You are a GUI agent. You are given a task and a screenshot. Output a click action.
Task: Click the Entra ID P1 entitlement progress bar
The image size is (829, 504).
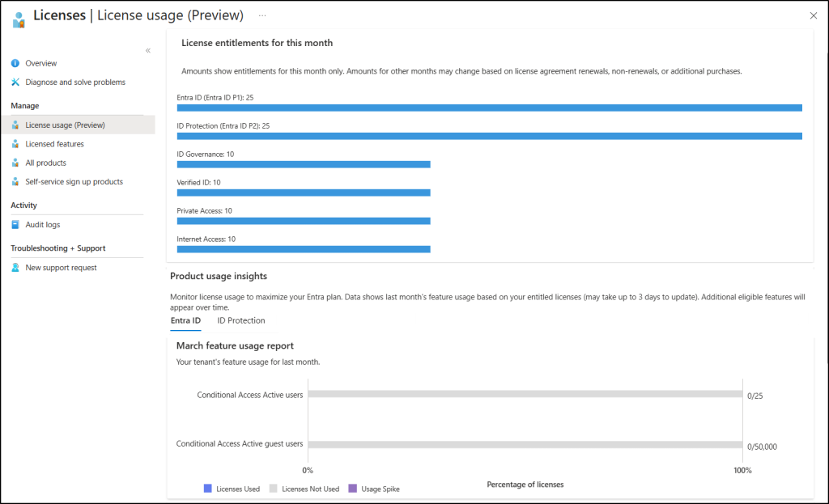(489, 107)
